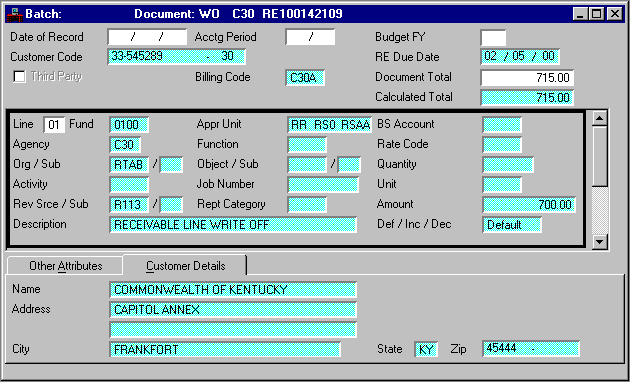Click the second empty Address line field
The width and height of the screenshot is (630, 382).
(233, 329)
